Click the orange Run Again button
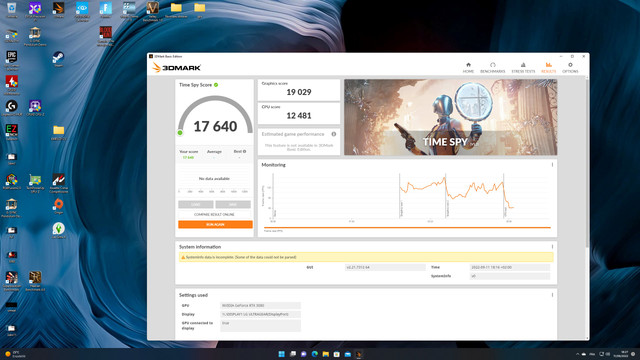Screen dimensions: 640x360 coord(215,224)
